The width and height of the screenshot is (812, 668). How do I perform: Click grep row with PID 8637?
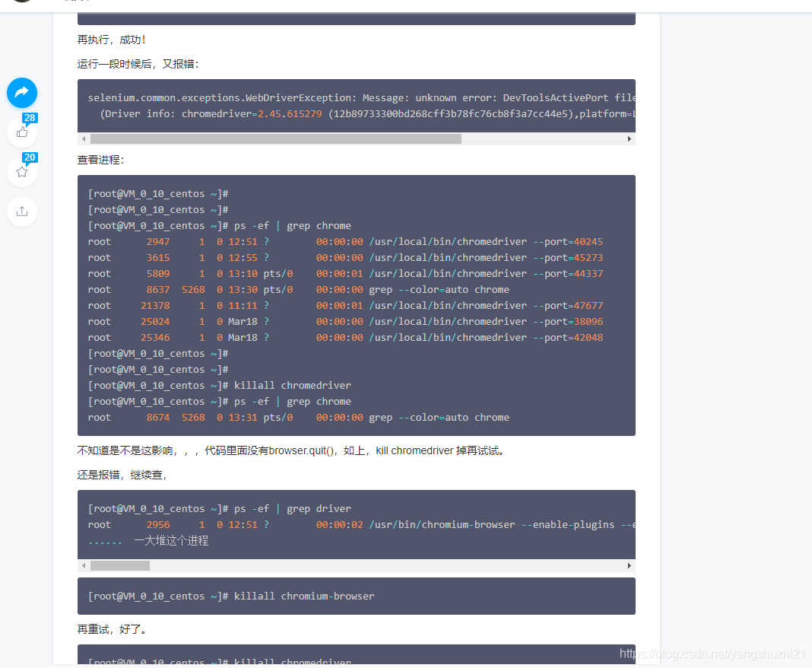pyautogui.click(x=299, y=290)
